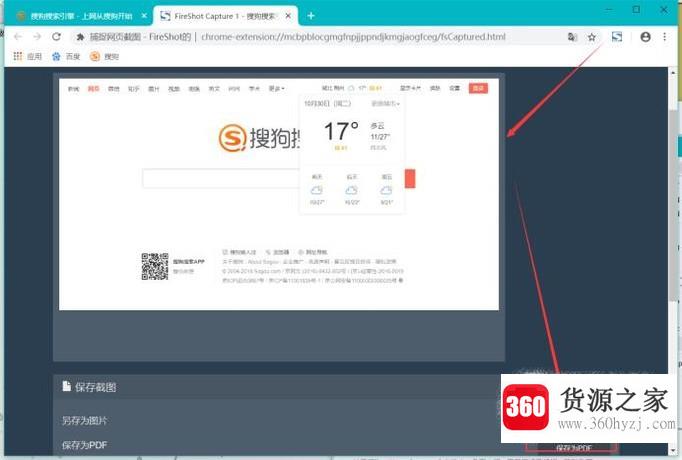Open Chrome three-dot menu
This screenshot has height=460, width=682.
(665, 37)
